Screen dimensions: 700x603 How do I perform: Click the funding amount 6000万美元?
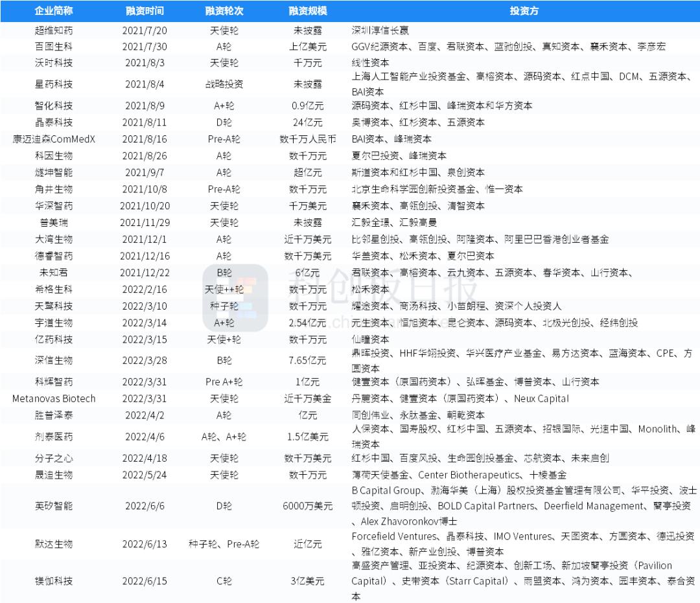308,506
